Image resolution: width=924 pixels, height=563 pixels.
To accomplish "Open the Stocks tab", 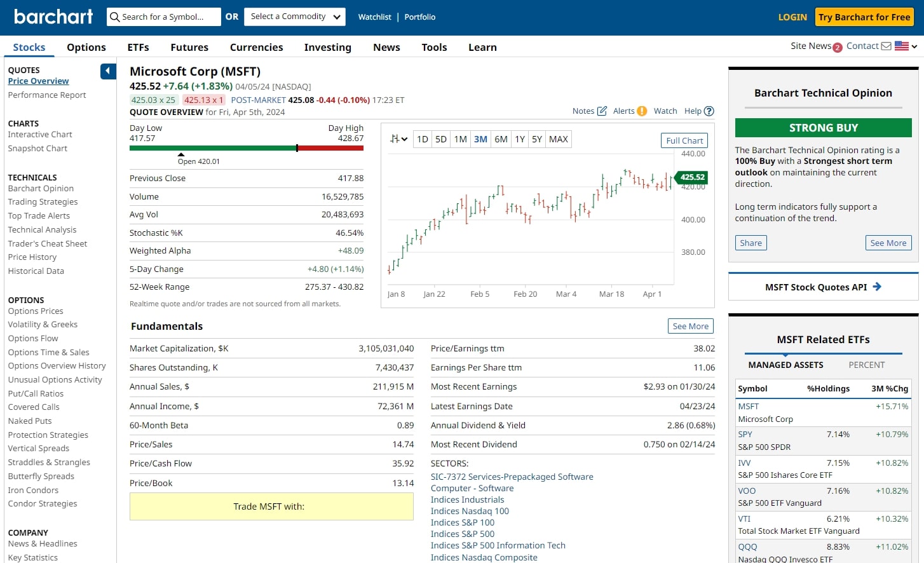I will (x=29, y=47).
